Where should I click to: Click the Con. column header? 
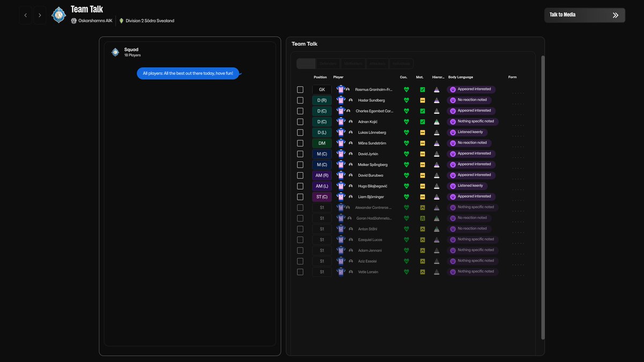pyautogui.click(x=404, y=77)
